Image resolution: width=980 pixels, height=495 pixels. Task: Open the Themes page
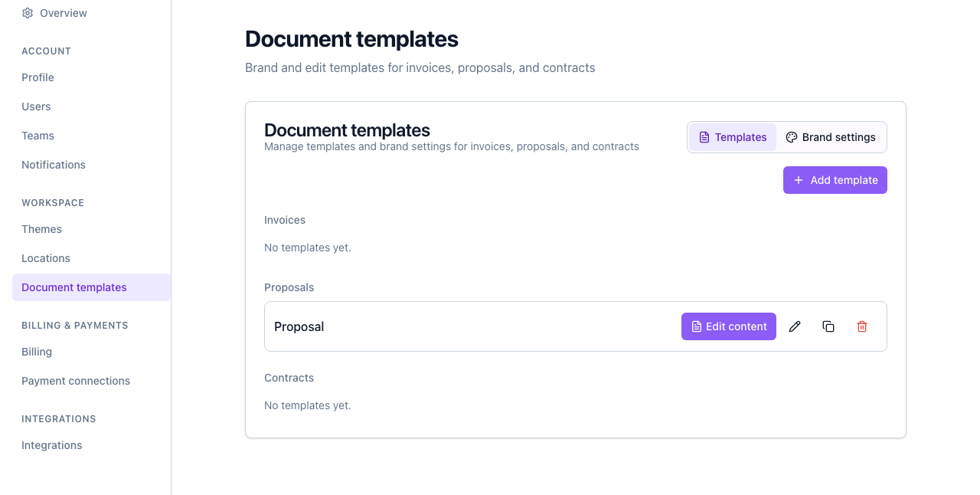click(41, 229)
